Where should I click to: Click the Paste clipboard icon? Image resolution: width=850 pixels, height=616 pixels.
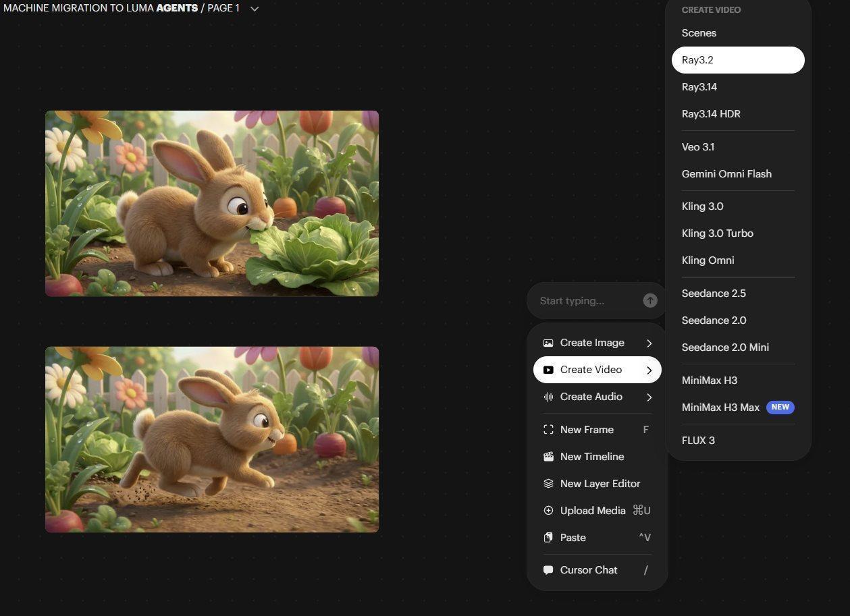pos(548,538)
